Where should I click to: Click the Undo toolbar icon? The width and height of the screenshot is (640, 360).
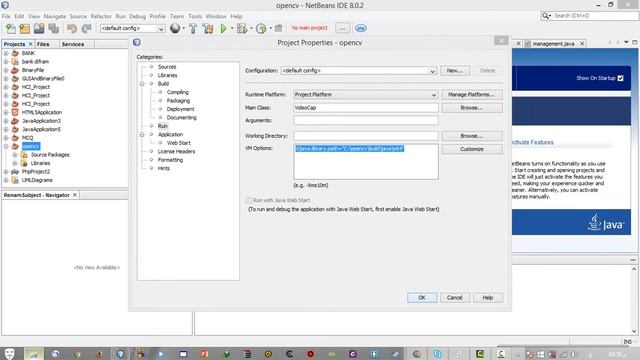tap(72, 28)
